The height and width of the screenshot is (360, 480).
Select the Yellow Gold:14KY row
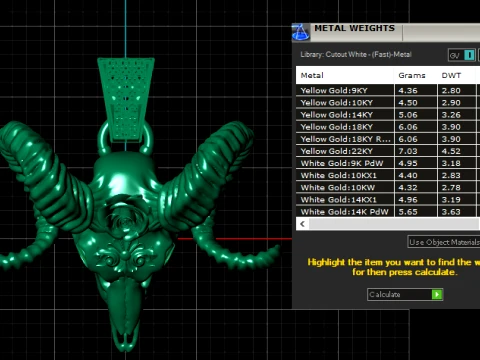(388, 115)
